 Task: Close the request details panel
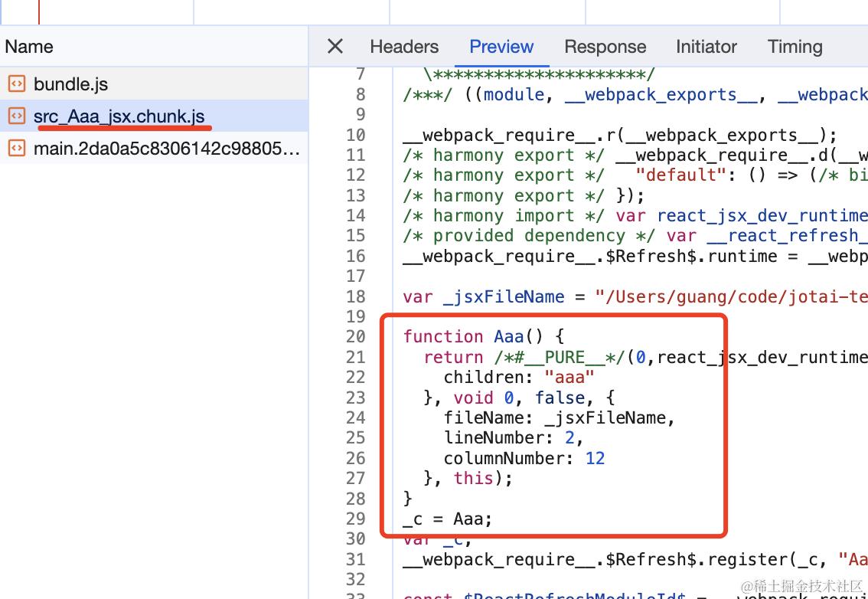point(335,47)
